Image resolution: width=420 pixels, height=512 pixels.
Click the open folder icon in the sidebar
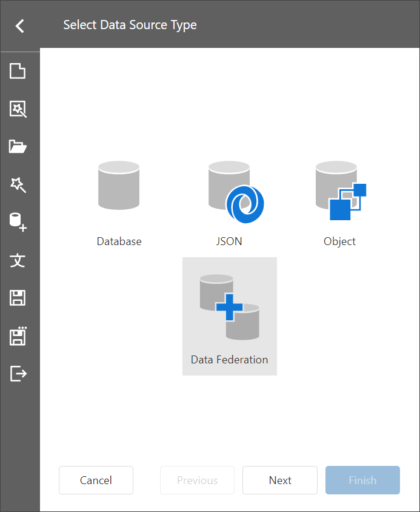pos(18,147)
